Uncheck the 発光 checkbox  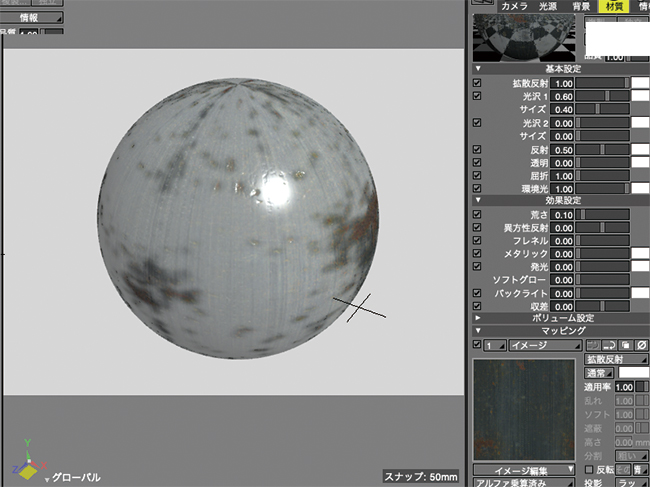point(477,267)
